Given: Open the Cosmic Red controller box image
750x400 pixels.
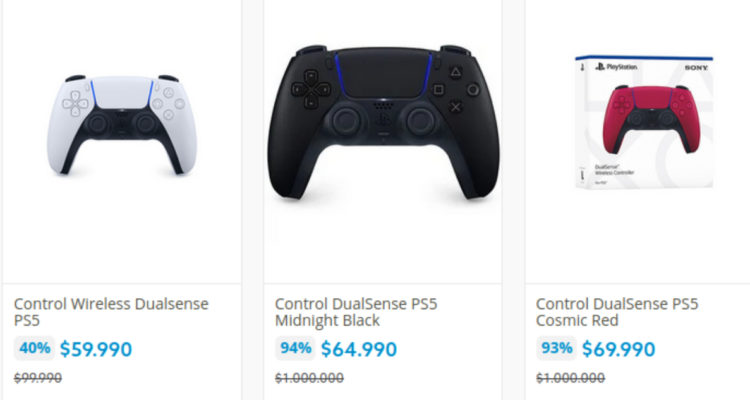Looking at the screenshot, I should click(x=643, y=123).
